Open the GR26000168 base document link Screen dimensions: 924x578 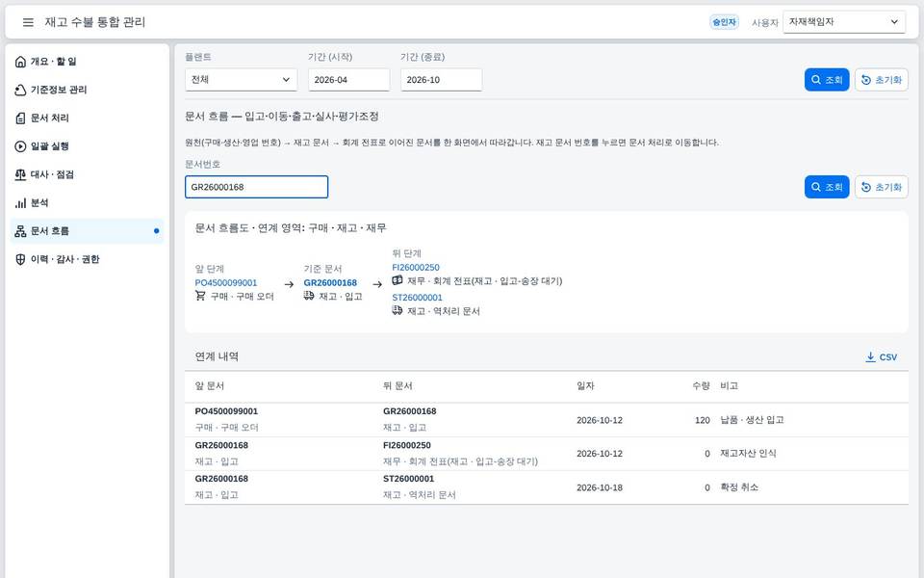[x=330, y=283]
